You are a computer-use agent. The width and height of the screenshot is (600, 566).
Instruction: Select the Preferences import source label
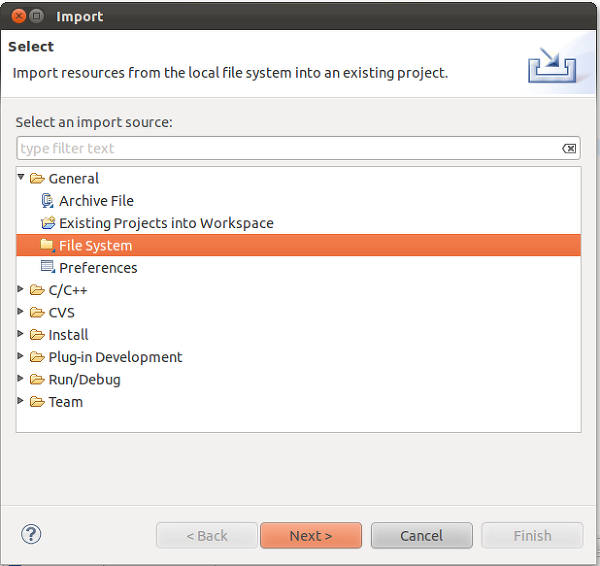pyautogui.click(x=98, y=268)
